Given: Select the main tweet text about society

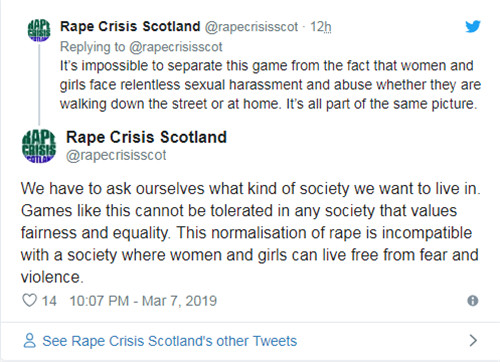Looking at the screenshot, I should pos(251,233).
